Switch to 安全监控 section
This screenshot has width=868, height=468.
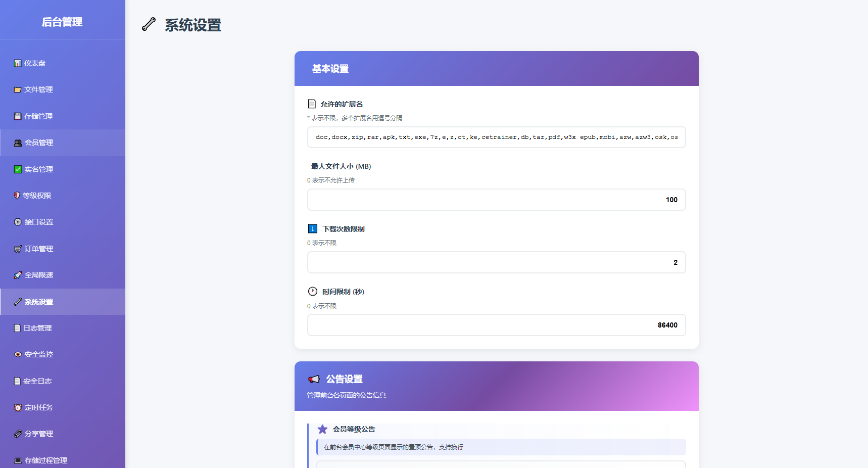[38, 354]
